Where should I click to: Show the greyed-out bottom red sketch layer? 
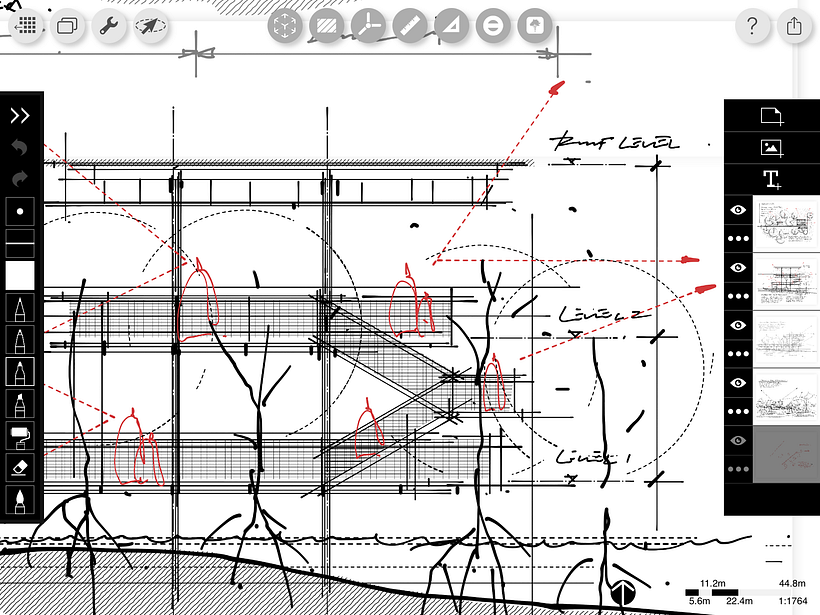(x=737, y=440)
